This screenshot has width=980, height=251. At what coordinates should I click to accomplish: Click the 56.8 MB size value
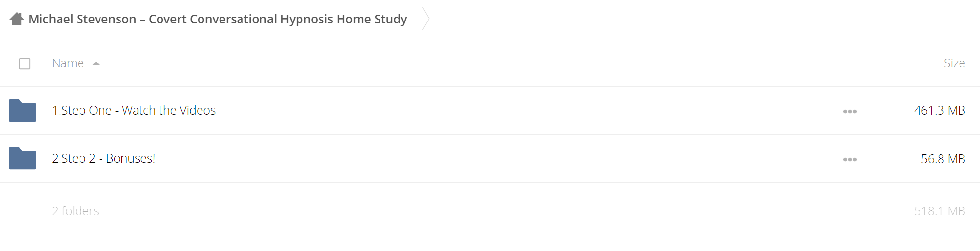tap(943, 159)
